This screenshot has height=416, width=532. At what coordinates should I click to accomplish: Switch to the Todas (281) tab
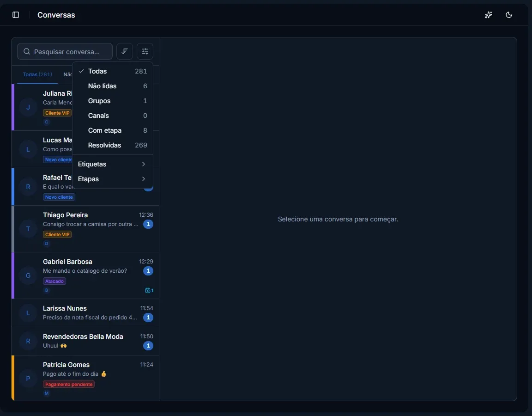pyautogui.click(x=37, y=74)
